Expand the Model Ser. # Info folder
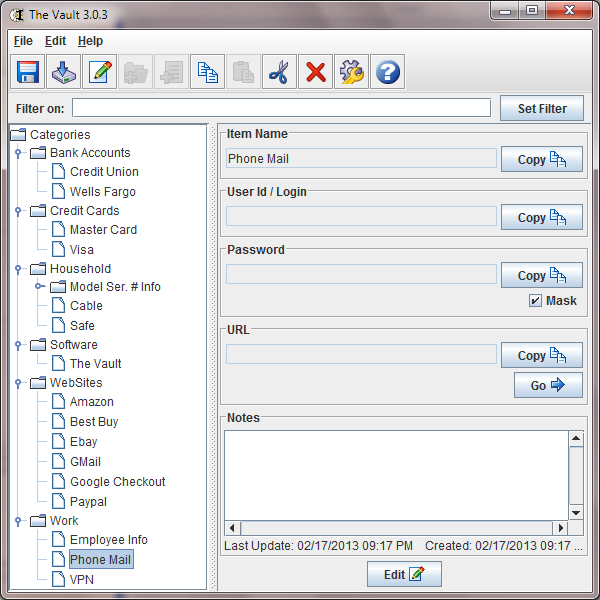This screenshot has width=600, height=600. point(38,287)
